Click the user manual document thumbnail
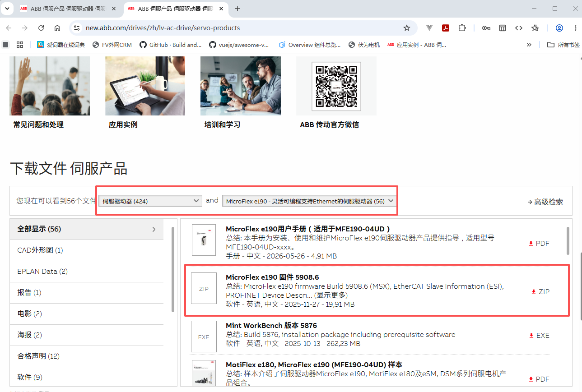Image resolution: width=582 pixels, height=392 pixels. [204, 240]
